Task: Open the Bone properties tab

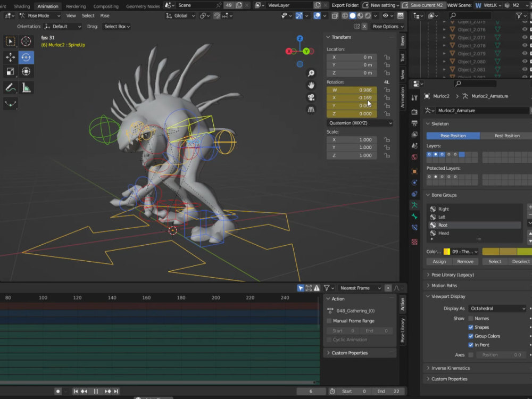Action: (414, 217)
